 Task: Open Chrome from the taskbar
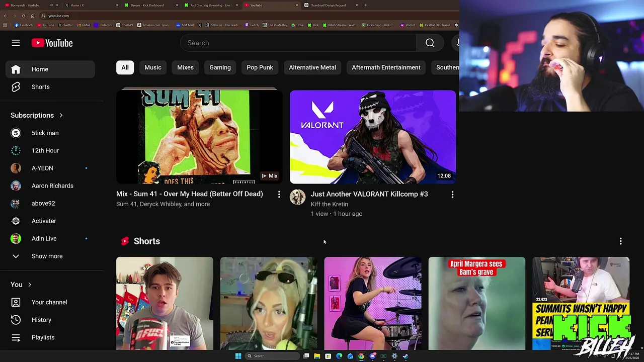pos(361,356)
